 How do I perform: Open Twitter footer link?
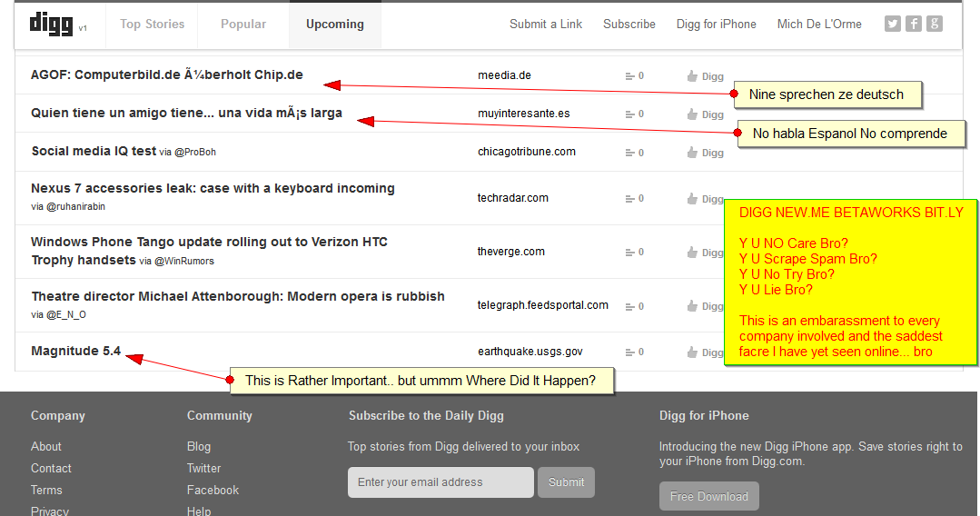203,469
